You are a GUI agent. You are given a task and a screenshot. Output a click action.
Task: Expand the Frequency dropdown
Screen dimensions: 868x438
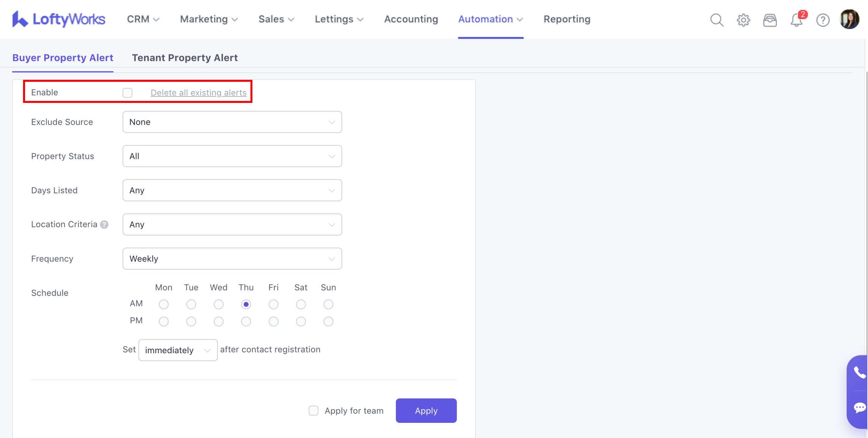(232, 259)
